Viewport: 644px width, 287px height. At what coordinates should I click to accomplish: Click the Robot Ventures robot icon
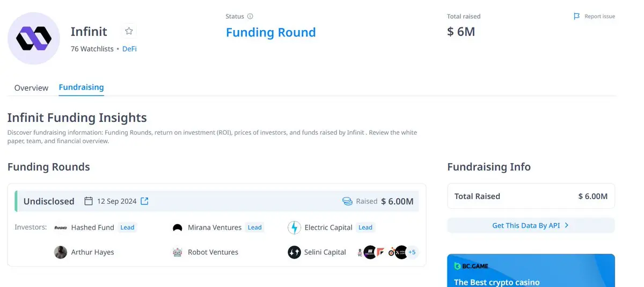pyautogui.click(x=178, y=252)
